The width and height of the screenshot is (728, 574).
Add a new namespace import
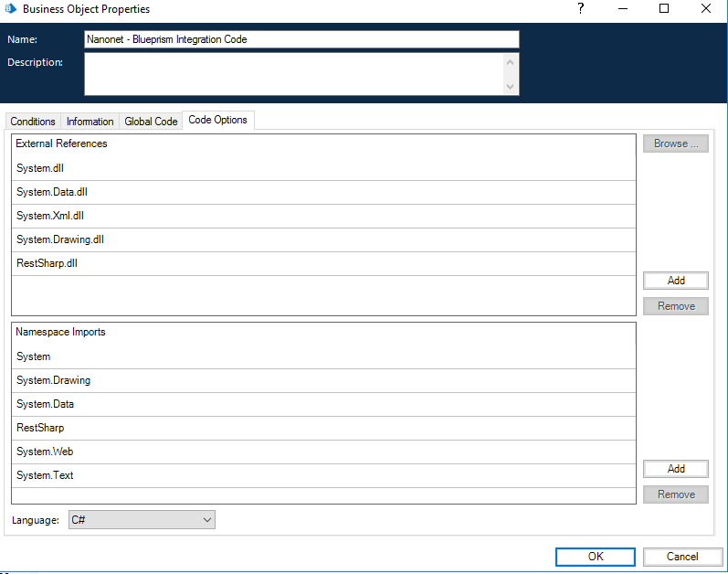(x=676, y=469)
